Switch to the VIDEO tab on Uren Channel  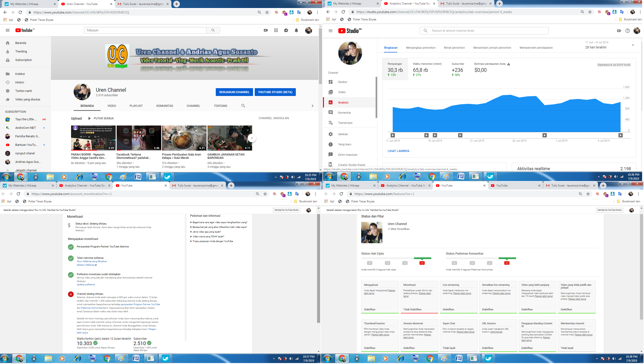tap(111, 106)
